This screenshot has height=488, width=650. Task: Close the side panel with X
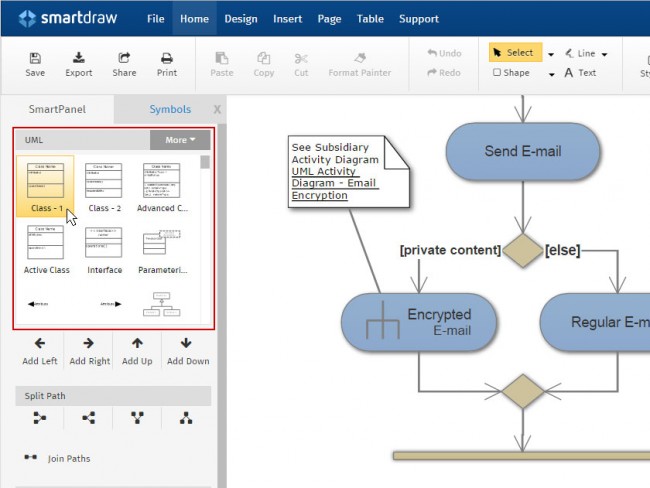[x=217, y=109]
